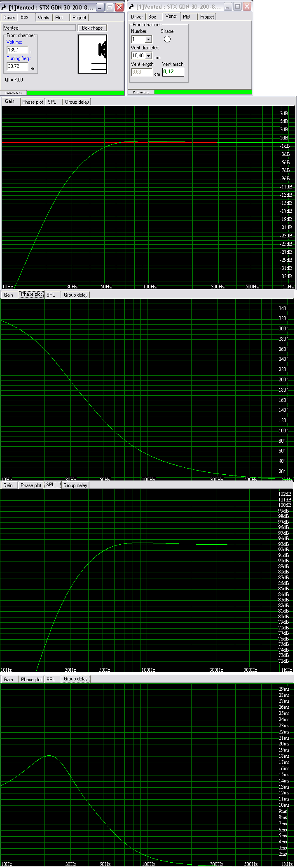Click the -3dB label on the gain graph

click(285, 154)
